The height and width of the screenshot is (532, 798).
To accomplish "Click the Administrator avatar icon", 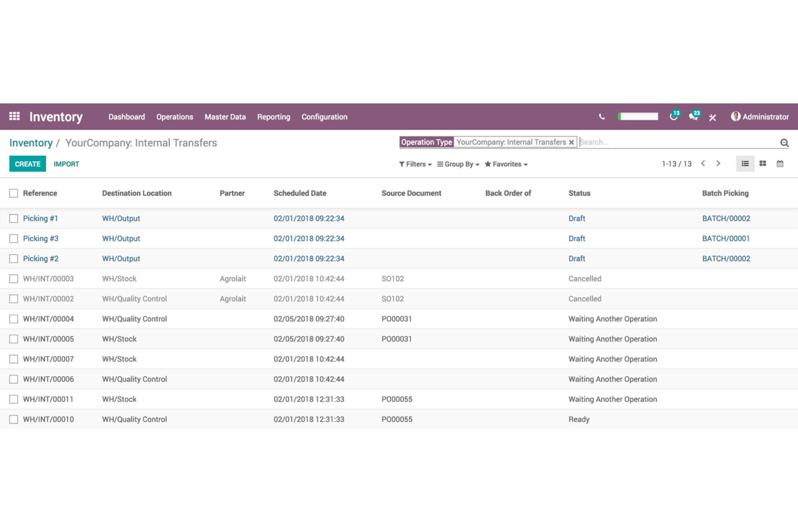I will coord(735,116).
